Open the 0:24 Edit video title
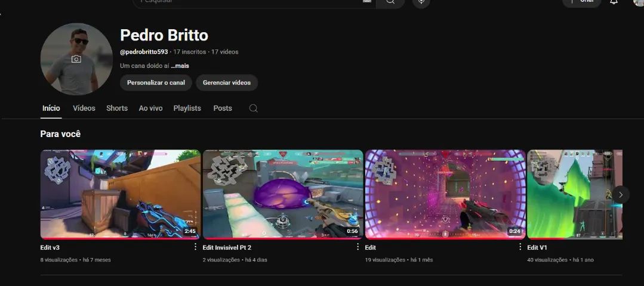 coord(371,247)
